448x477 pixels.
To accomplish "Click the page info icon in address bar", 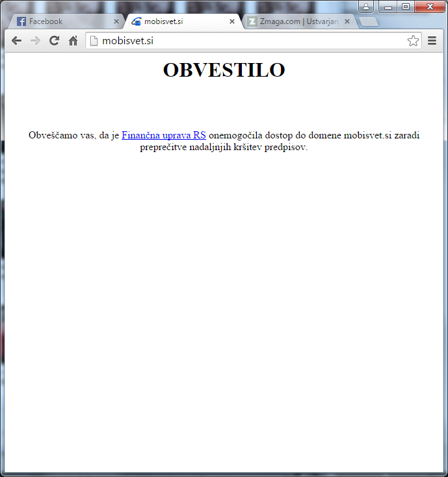I will 94,41.
